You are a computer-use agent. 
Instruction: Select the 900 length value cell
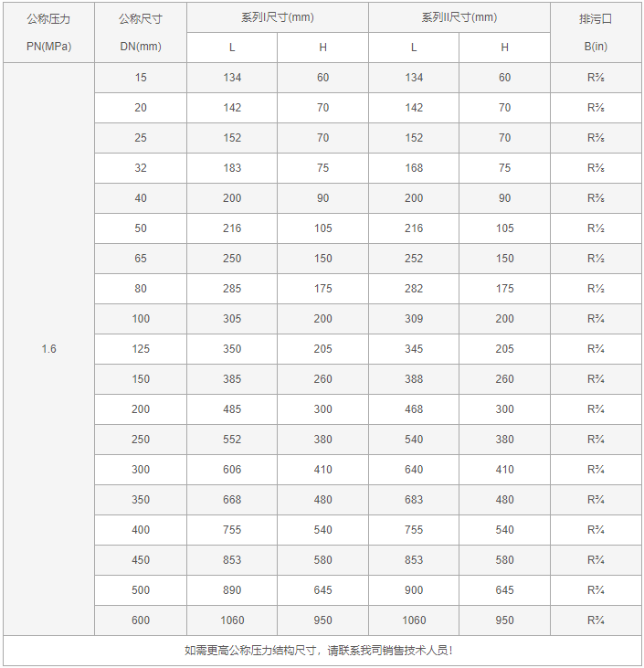point(414,590)
